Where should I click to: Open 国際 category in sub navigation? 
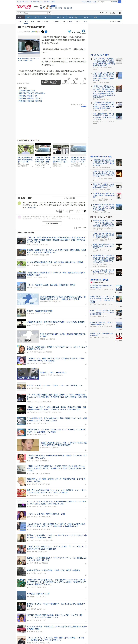point(32,21)
